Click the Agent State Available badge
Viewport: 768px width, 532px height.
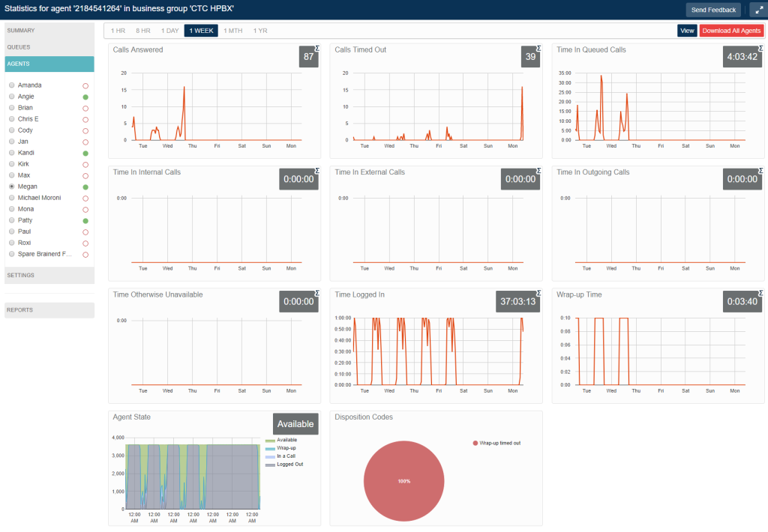pos(295,424)
